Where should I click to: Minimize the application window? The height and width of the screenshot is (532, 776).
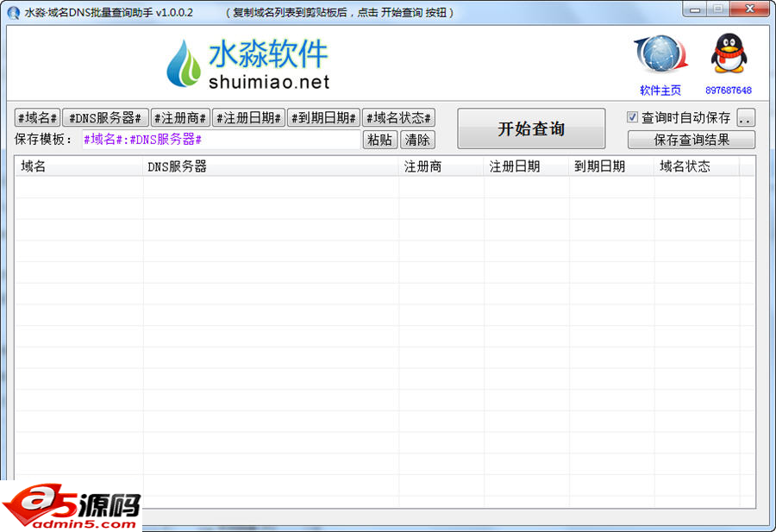pos(695,9)
